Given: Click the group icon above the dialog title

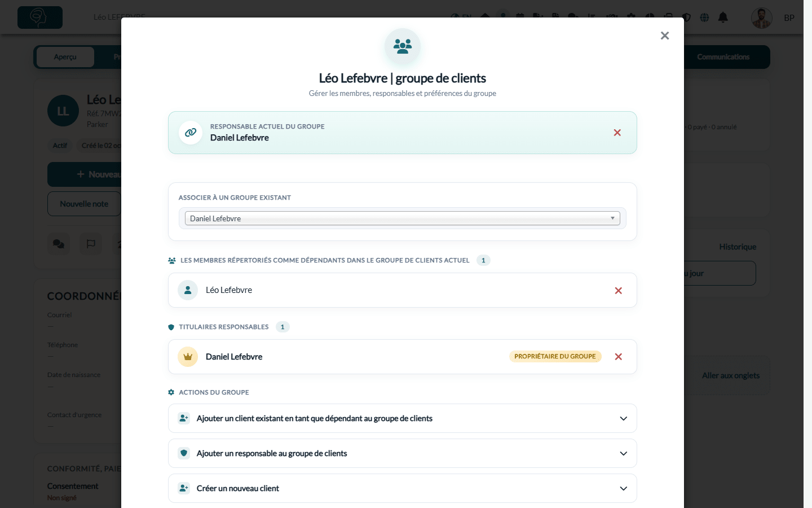Looking at the screenshot, I should coord(403,46).
